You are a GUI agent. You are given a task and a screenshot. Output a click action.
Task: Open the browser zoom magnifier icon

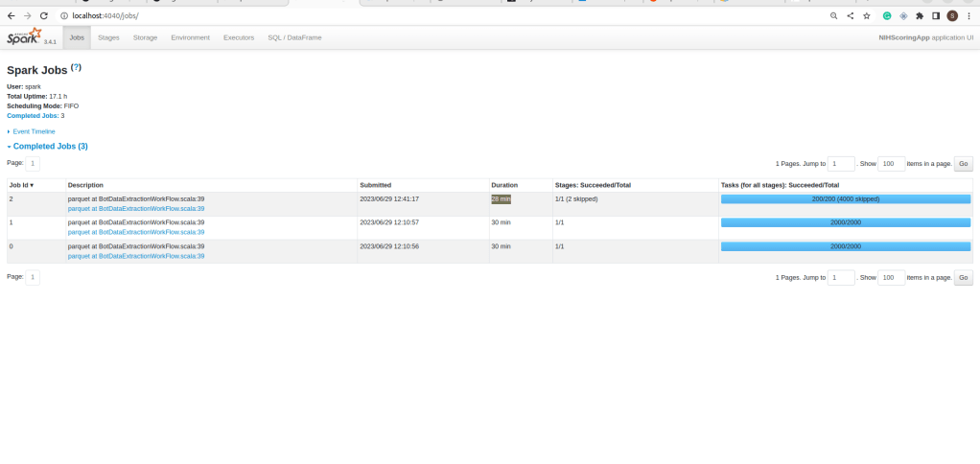tap(833, 15)
